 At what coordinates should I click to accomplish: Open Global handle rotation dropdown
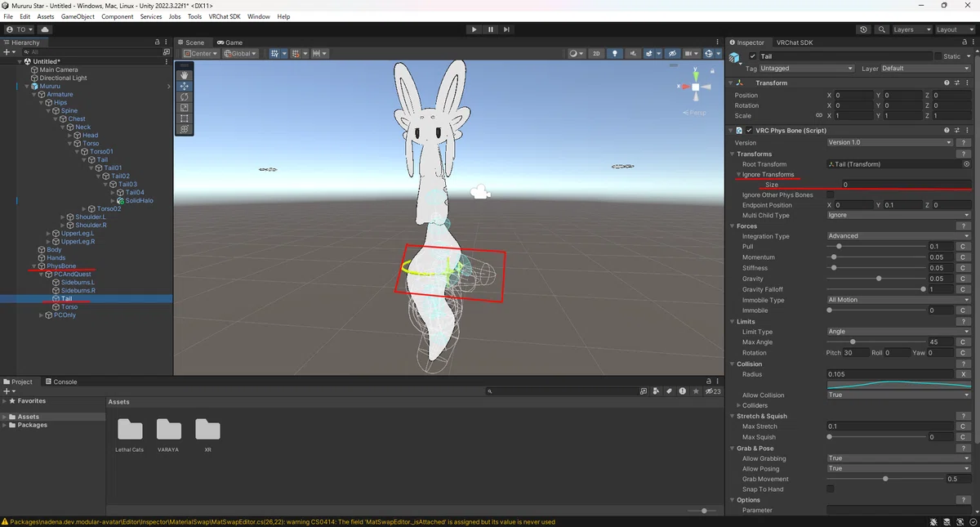coord(240,53)
